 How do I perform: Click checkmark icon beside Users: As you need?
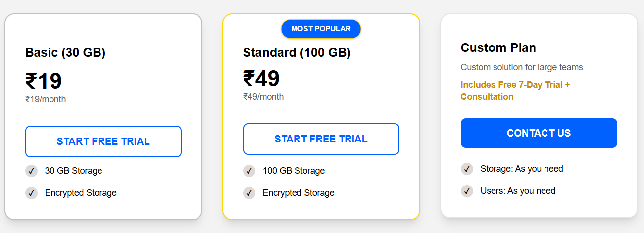pos(467,191)
